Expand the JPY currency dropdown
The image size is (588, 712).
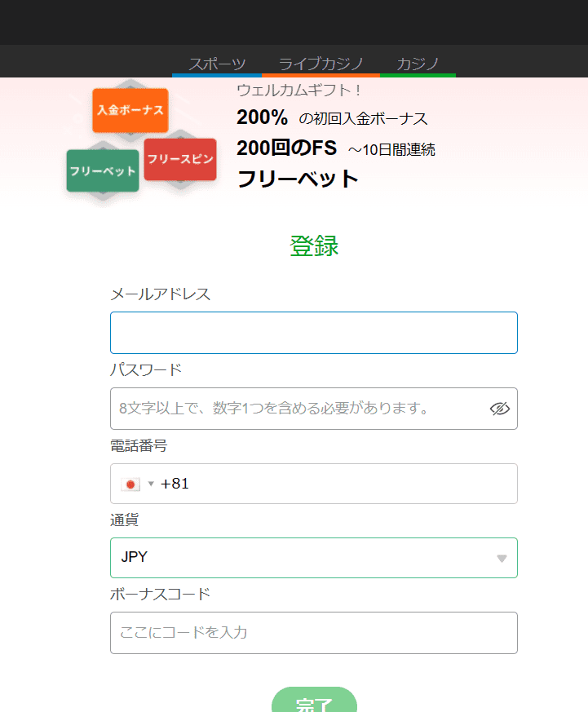pyautogui.click(x=314, y=558)
